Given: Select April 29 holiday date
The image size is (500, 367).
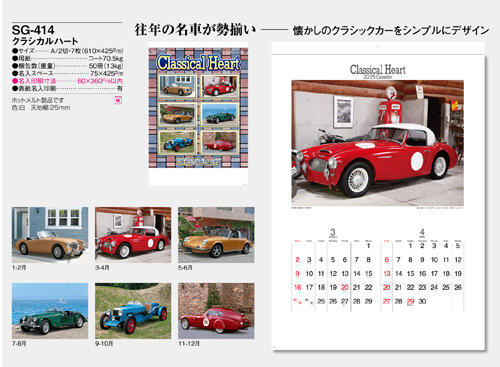Looking at the screenshot, I should [x=410, y=301].
